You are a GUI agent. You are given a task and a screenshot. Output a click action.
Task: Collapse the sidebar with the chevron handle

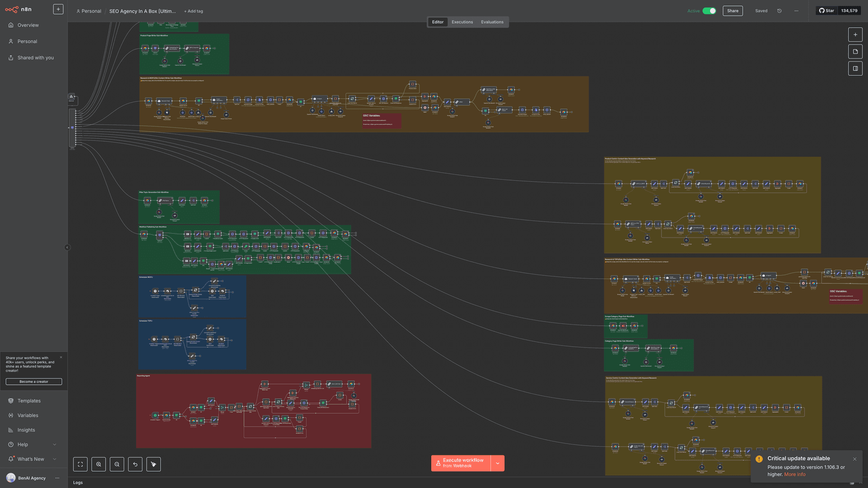tap(67, 247)
